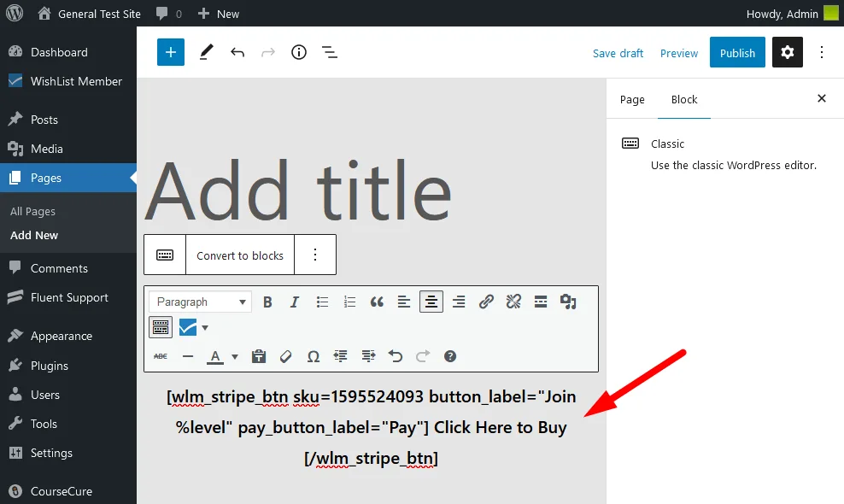Screen dimensions: 844x504
Task: Apply blockquote formatting
Action: pyautogui.click(x=377, y=302)
